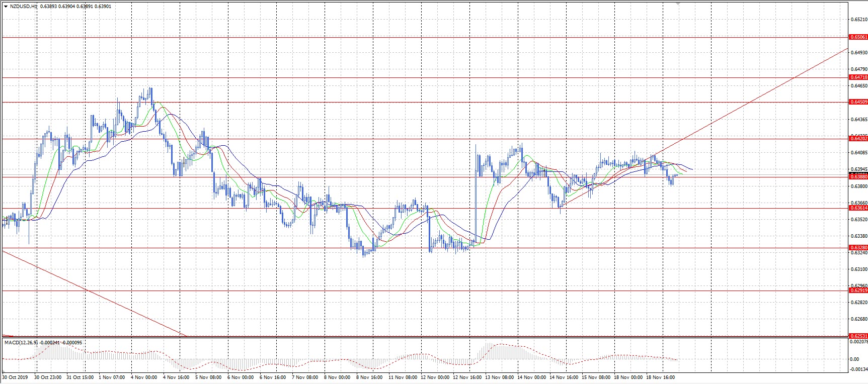Click the 7 Nov 08:00 time label
868x384 pixels.
point(305,377)
